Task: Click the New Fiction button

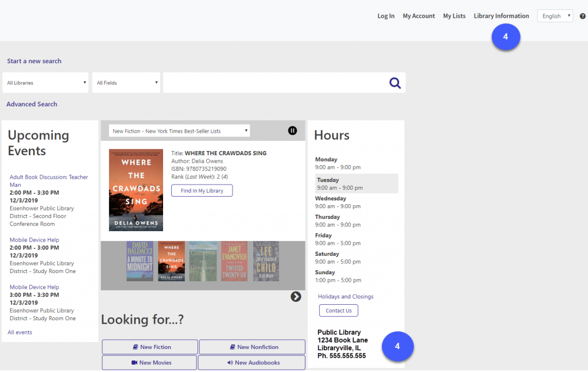Action: [150, 347]
